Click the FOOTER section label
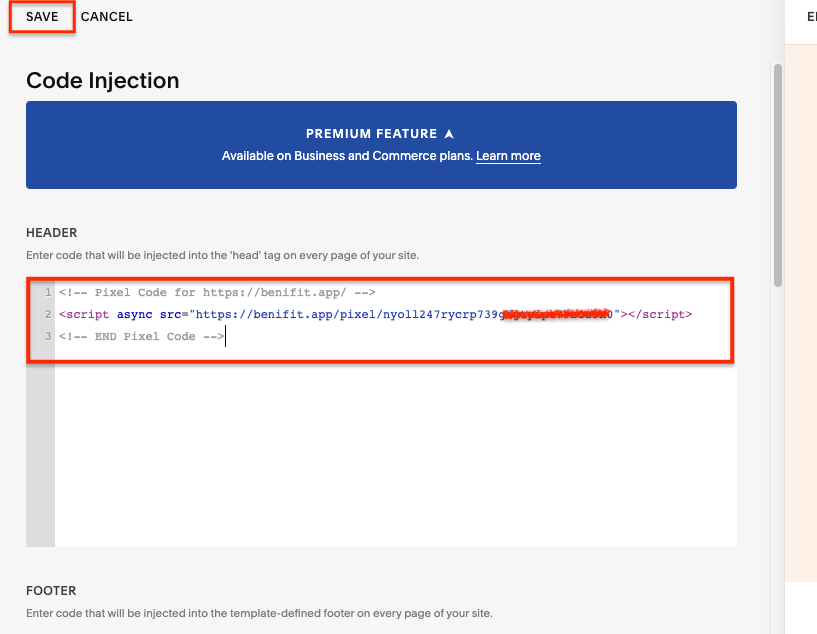Viewport: 817px width, 634px height. point(51,591)
